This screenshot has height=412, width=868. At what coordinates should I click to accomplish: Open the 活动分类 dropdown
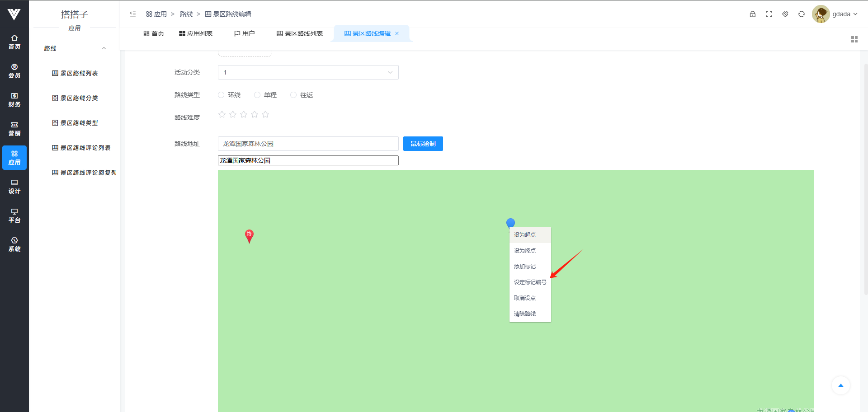[308, 72]
